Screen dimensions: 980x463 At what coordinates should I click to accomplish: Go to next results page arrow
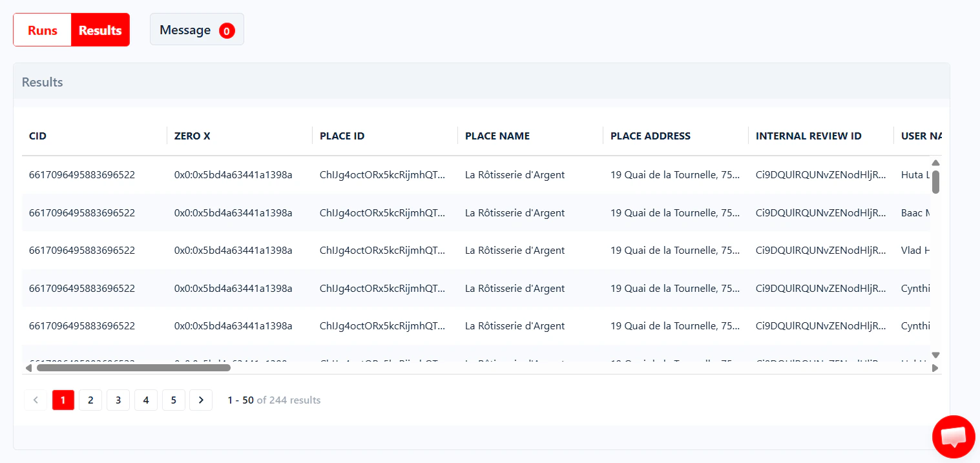pyautogui.click(x=201, y=400)
